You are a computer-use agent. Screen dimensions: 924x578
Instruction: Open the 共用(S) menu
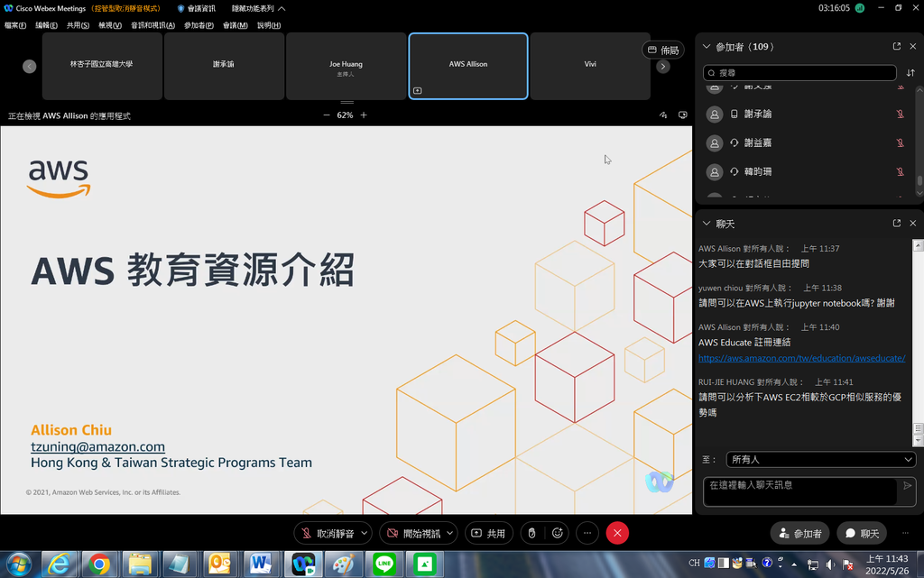pyautogui.click(x=78, y=25)
